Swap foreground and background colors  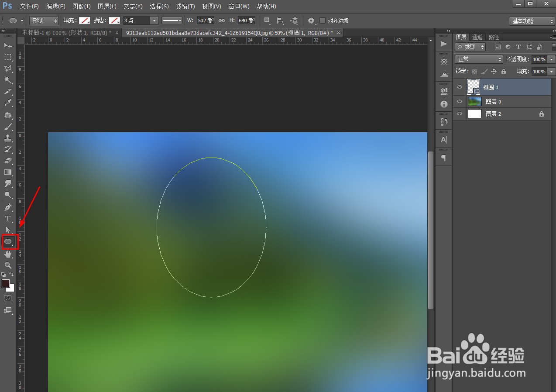pos(12,274)
